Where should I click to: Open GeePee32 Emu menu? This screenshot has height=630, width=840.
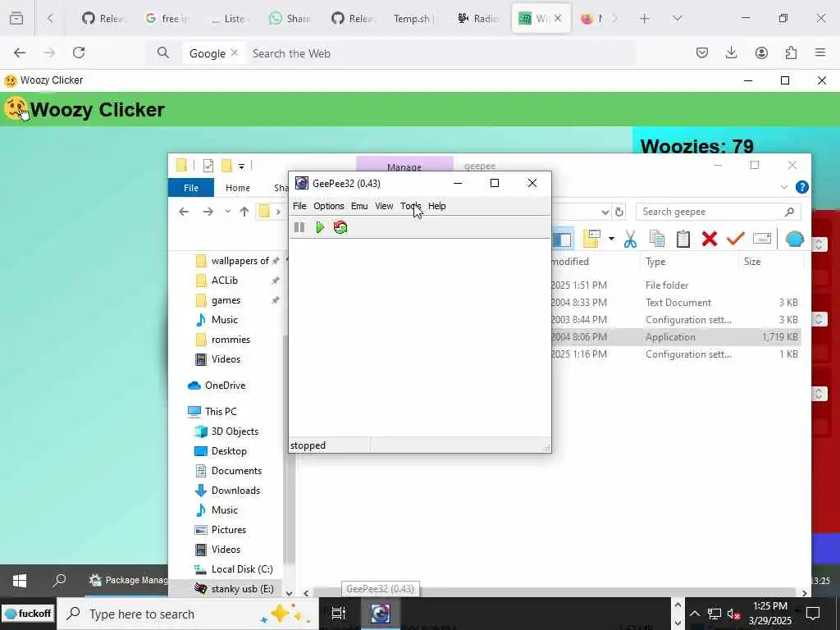tap(359, 206)
